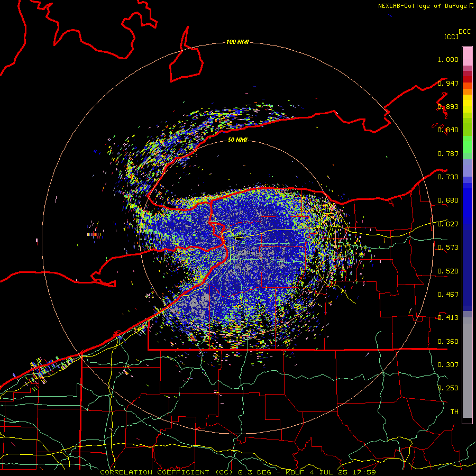Click the 0.787 value on the color scale

click(x=448, y=153)
